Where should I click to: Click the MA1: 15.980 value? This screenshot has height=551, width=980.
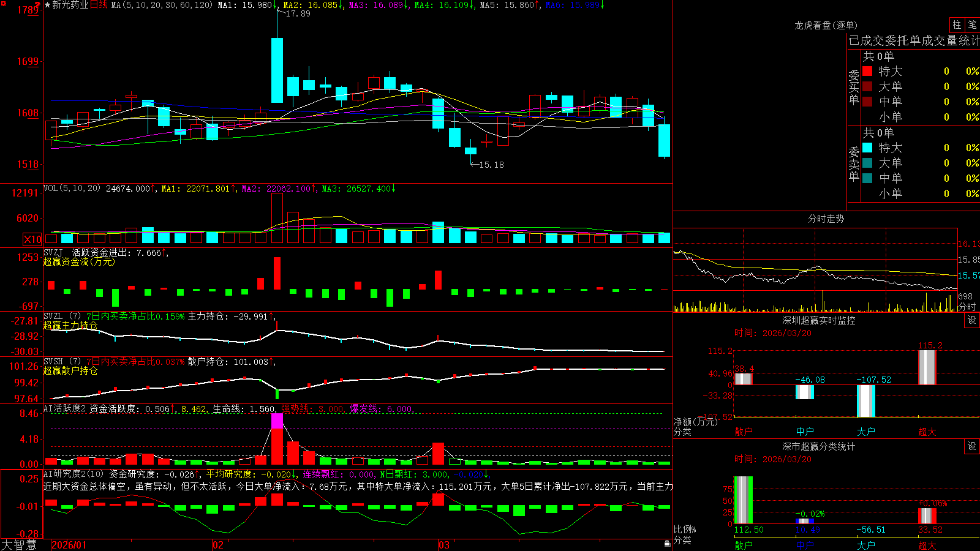pyautogui.click(x=245, y=5)
